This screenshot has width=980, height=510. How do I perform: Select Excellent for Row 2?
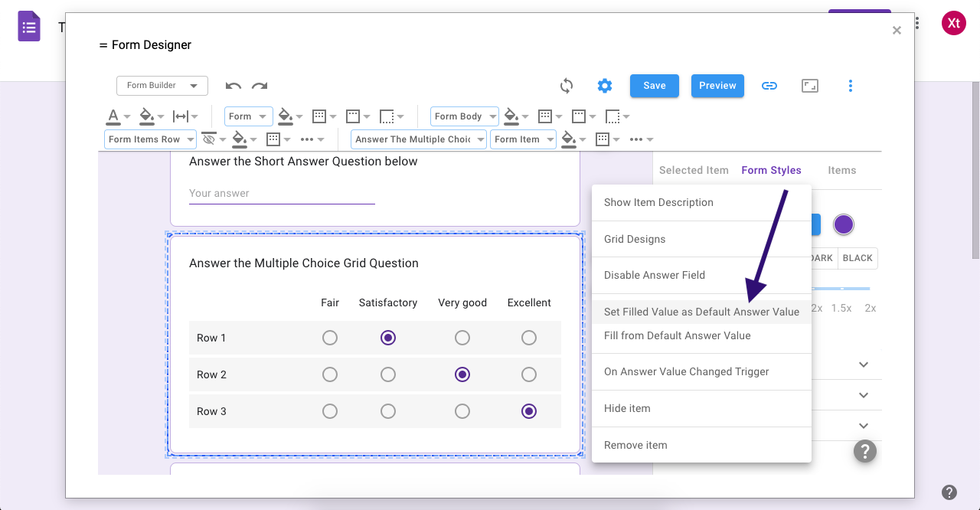529,374
